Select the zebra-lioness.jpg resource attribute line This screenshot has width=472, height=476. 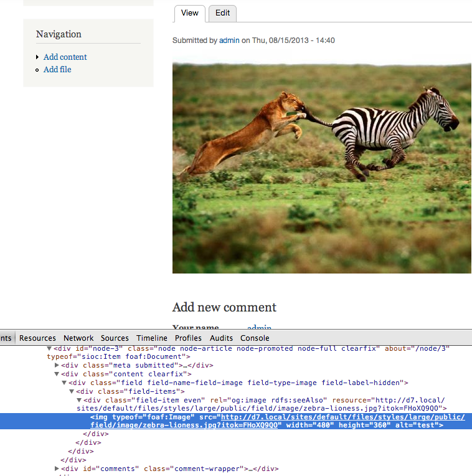coord(262,408)
